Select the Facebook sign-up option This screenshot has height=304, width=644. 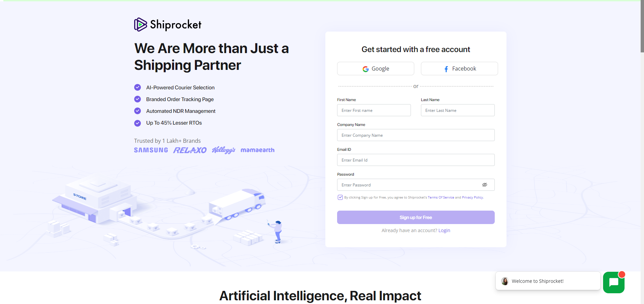coord(459,69)
